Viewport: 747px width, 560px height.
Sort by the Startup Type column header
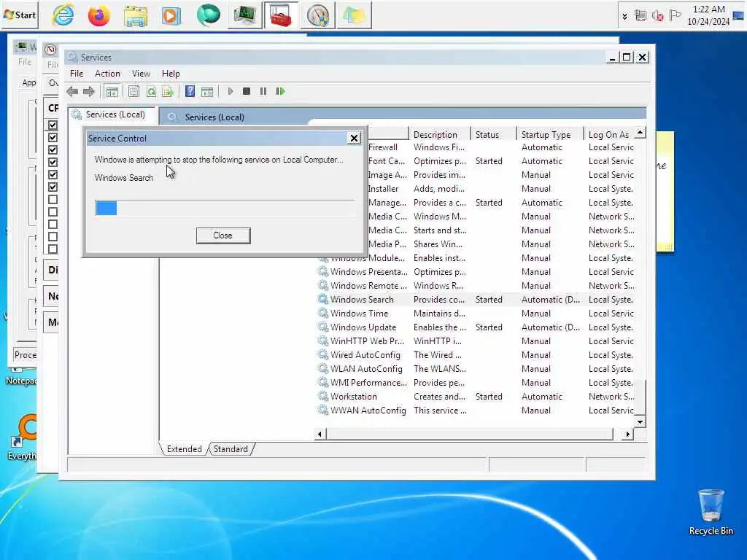click(x=550, y=135)
